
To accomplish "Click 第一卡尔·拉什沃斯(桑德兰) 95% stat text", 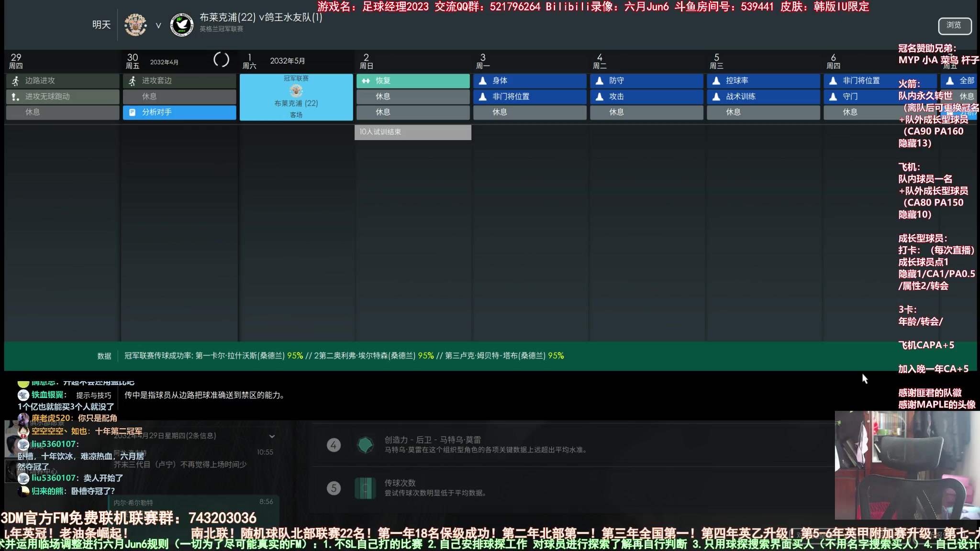I will point(249,356).
